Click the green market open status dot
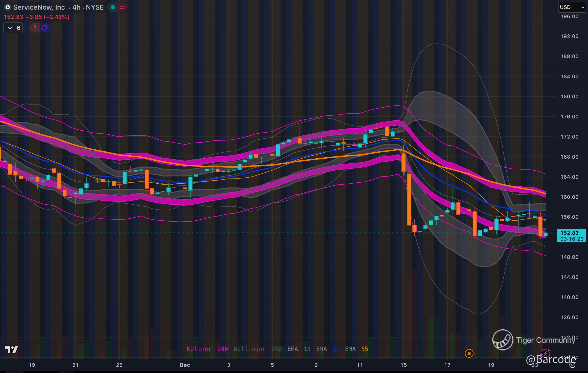The height and width of the screenshot is (373, 588). [113, 7]
